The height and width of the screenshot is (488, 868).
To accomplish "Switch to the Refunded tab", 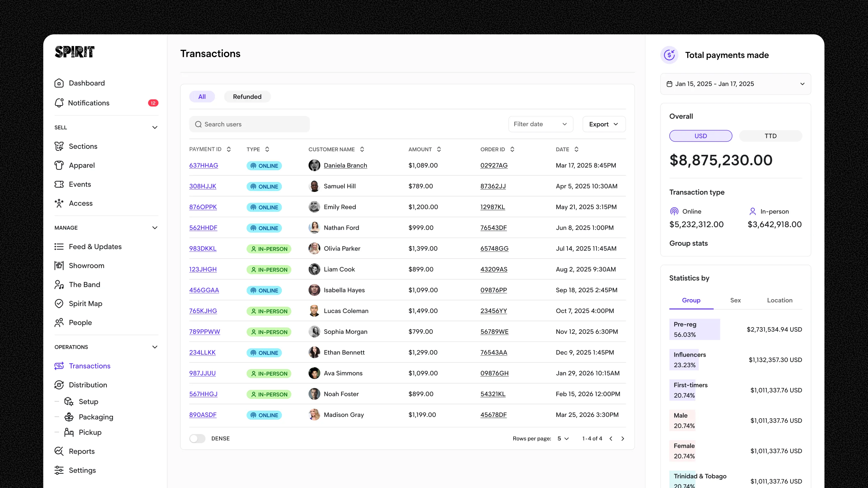I will tap(247, 97).
